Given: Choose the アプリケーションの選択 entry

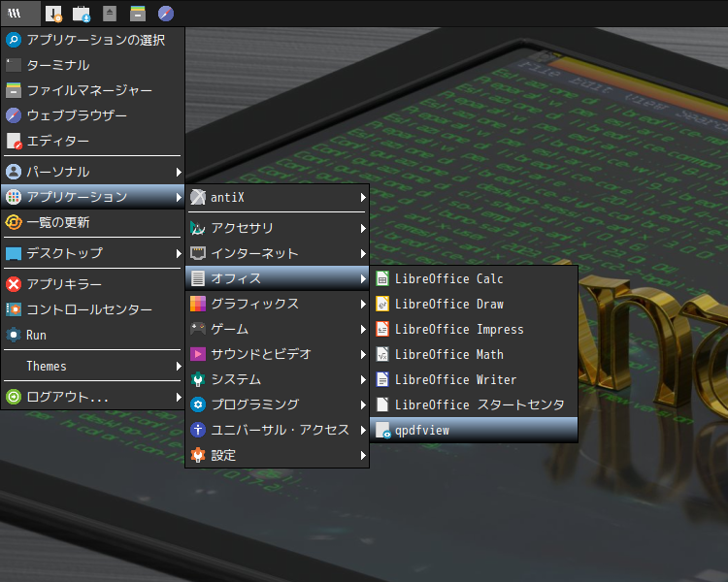Looking at the screenshot, I should [93, 40].
